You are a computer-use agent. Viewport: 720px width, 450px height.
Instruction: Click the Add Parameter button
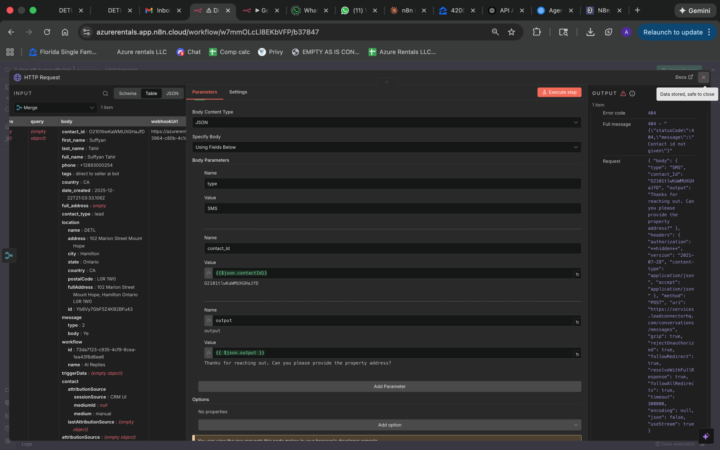click(x=389, y=386)
